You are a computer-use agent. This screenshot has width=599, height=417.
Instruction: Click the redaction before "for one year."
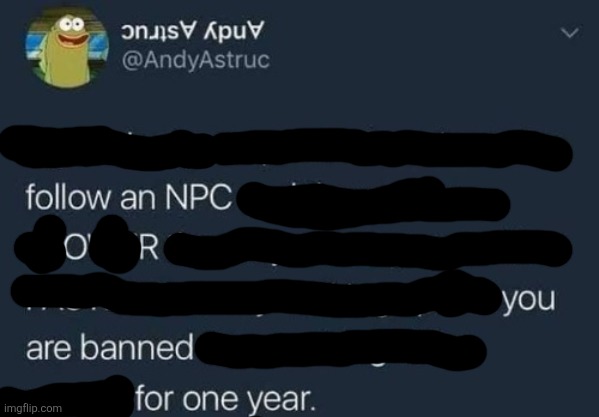pos(67,396)
